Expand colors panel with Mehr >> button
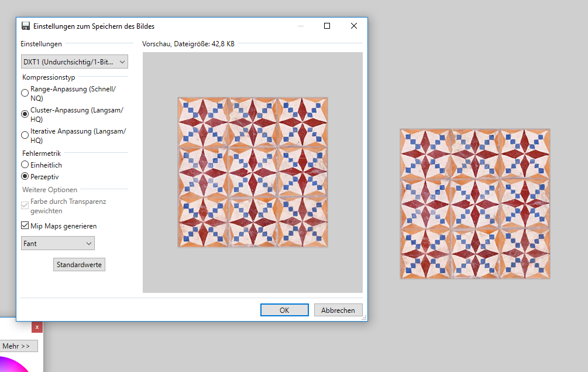The height and width of the screenshot is (372, 588). pyautogui.click(x=19, y=346)
